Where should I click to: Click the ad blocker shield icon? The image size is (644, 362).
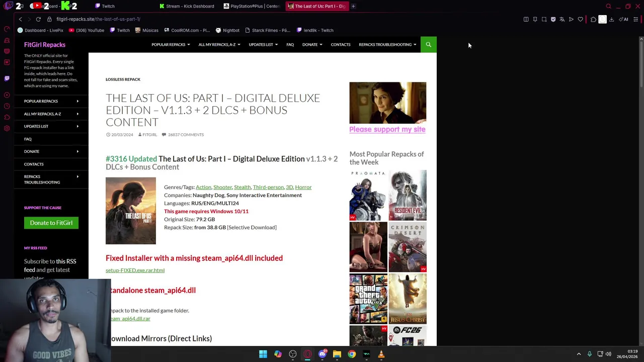click(553, 19)
